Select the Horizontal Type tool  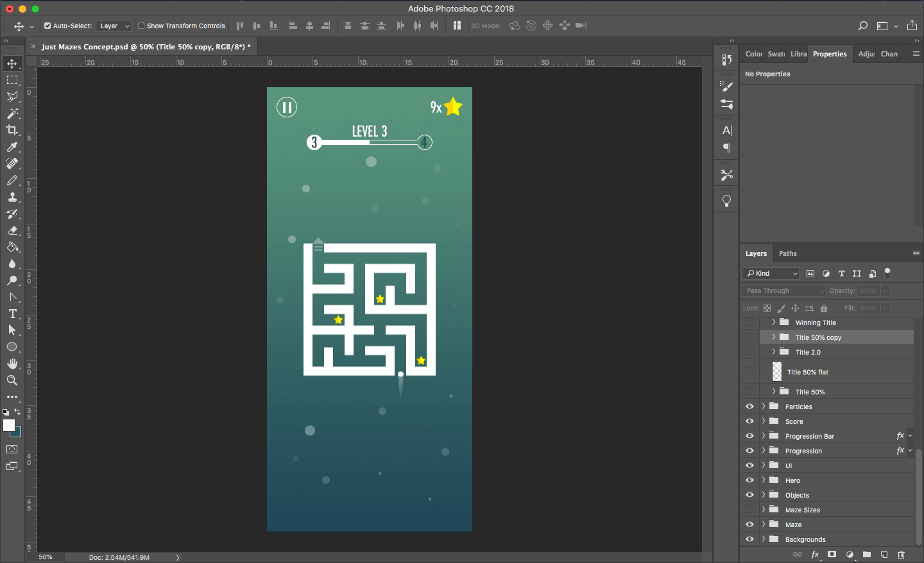tap(12, 314)
